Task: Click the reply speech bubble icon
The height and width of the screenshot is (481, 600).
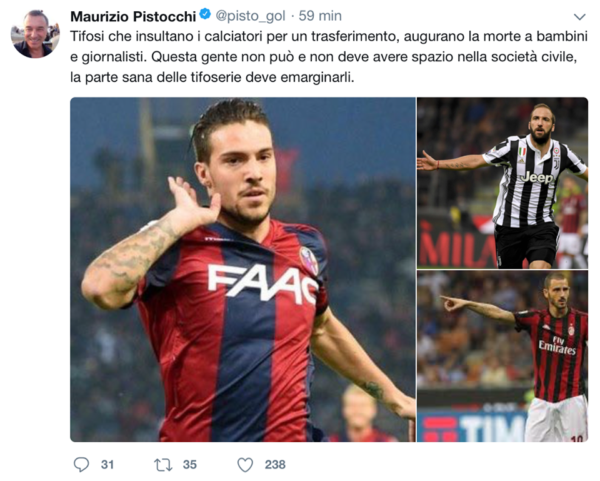Action: click(x=81, y=464)
